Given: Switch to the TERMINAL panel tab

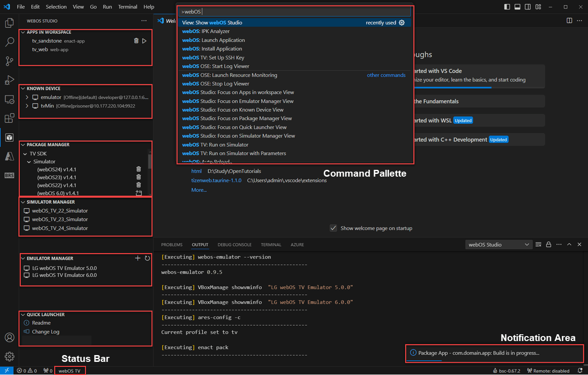Looking at the screenshot, I should (x=271, y=245).
